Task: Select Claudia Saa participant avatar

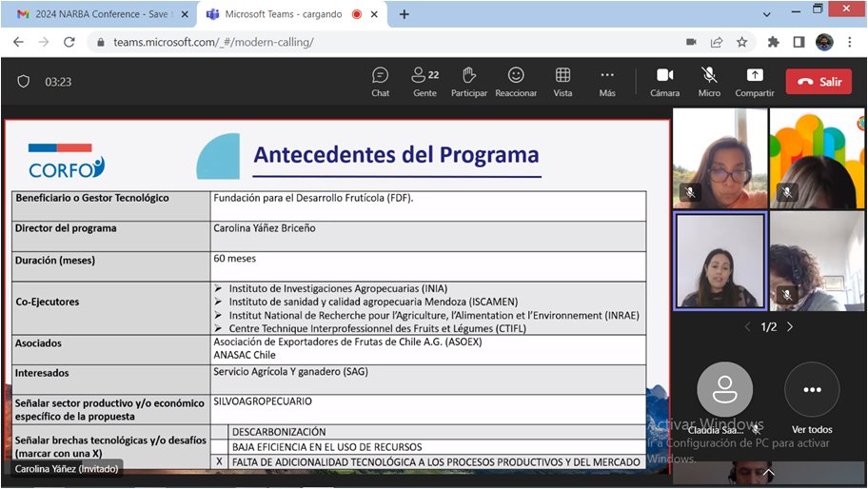Action: (x=724, y=389)
